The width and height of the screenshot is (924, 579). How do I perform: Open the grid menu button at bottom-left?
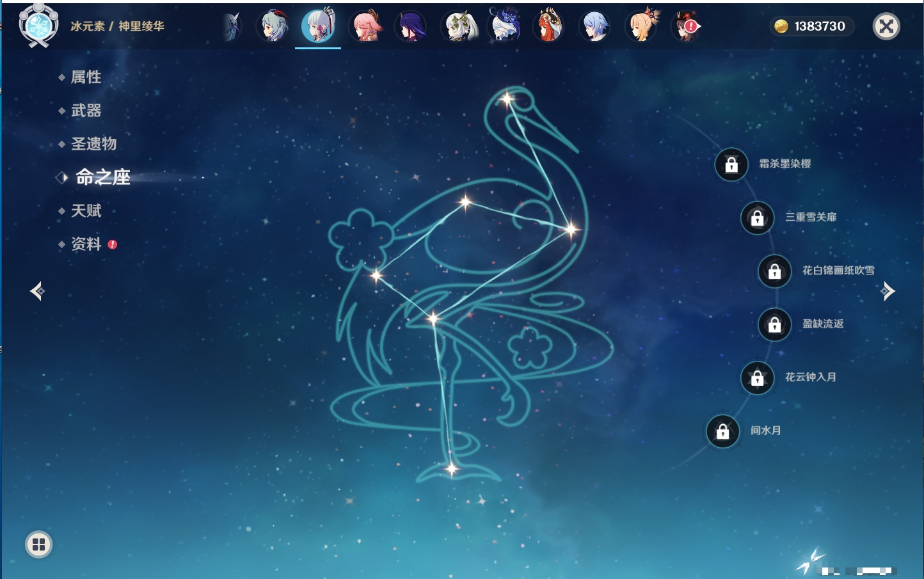click(38, 544)
